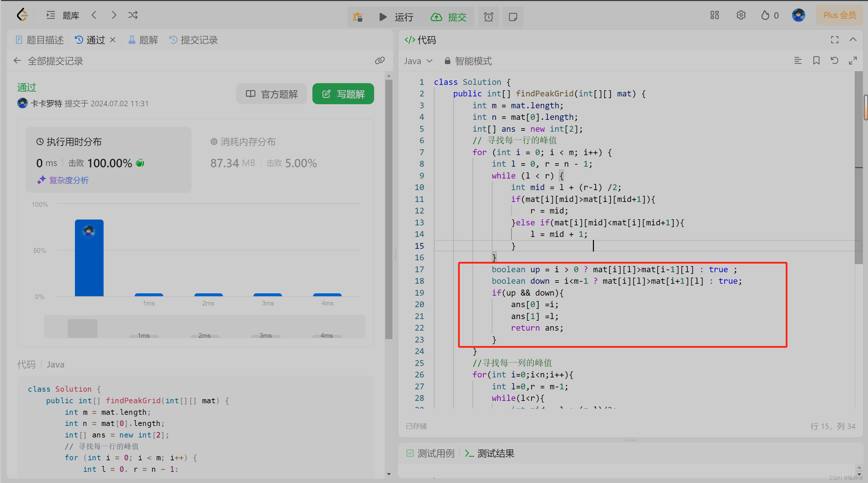Image resolution: width=868 pixels, height=483 pixels.
Task: Click the 3ms distribution bar
Action: point(268,295)
